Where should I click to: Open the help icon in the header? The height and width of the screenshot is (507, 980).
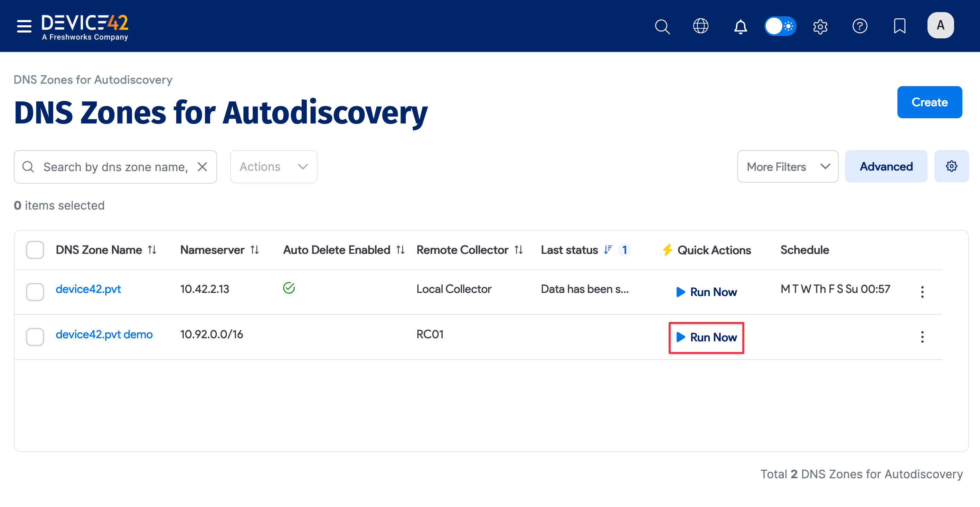click(860, 26)
